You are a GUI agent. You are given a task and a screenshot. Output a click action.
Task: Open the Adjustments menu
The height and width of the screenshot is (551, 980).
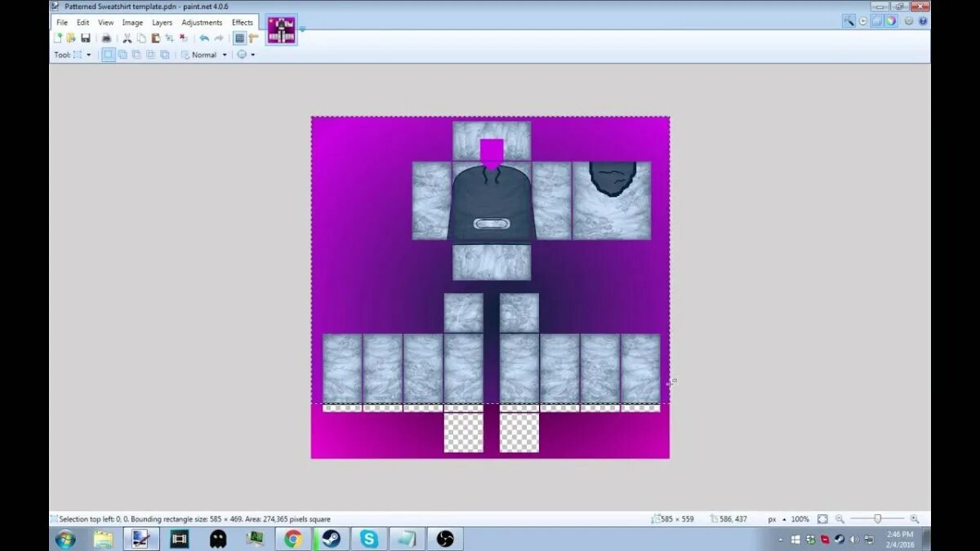(x=202, y=22)
